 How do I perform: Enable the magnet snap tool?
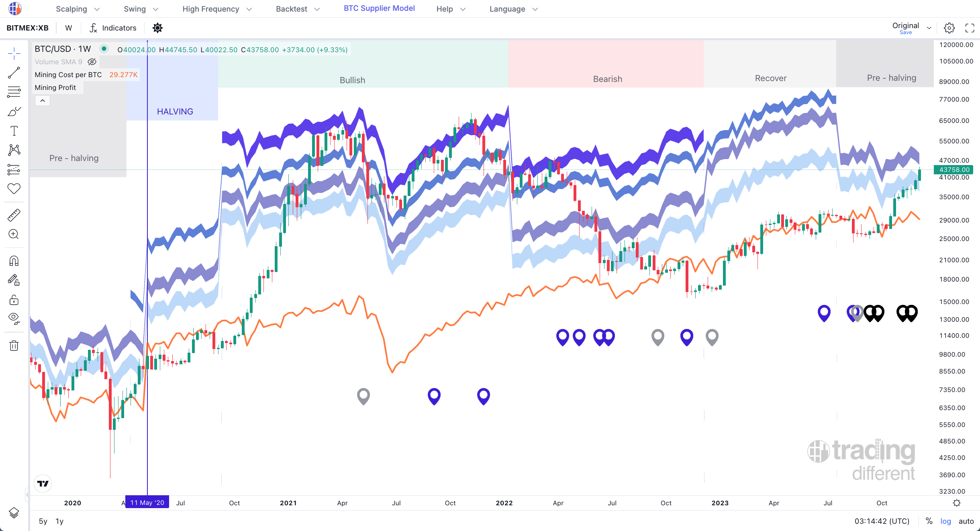tap(14, 261)
